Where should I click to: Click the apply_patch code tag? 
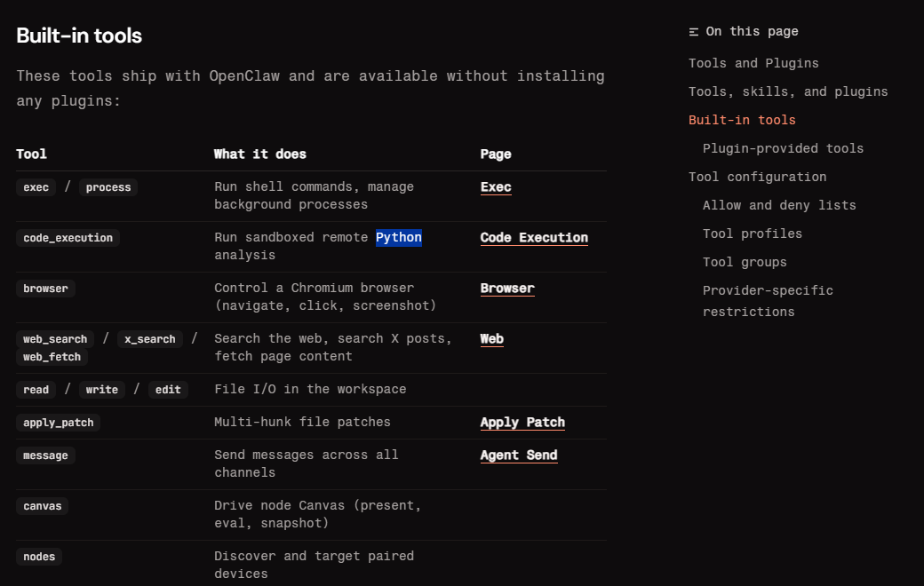[59, 423]
